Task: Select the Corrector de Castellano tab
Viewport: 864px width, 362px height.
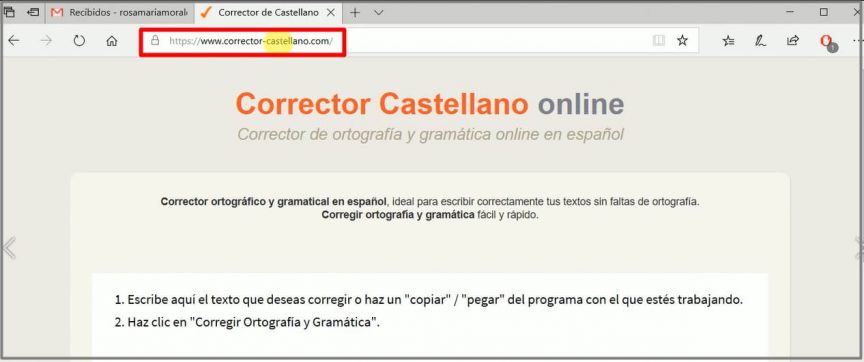Action: coord(268,12)
